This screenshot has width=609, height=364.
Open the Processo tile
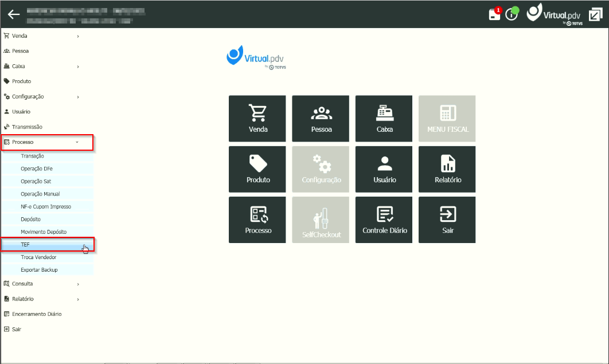pos(257,220)
